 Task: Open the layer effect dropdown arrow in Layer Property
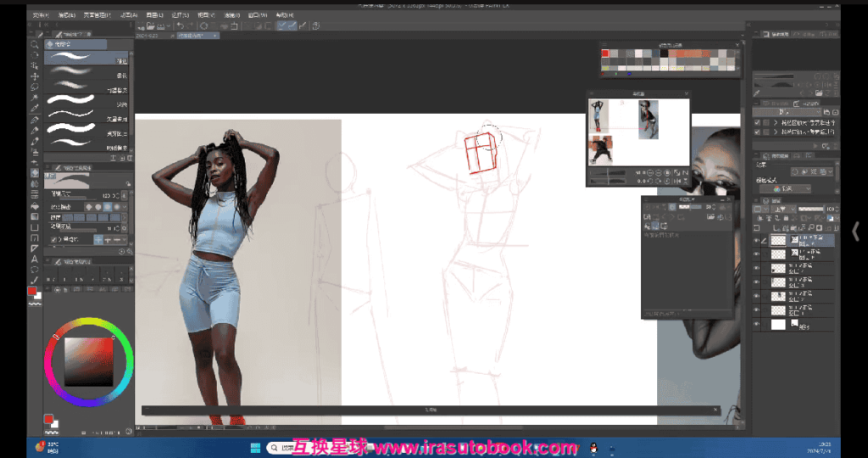click(831, 172)
